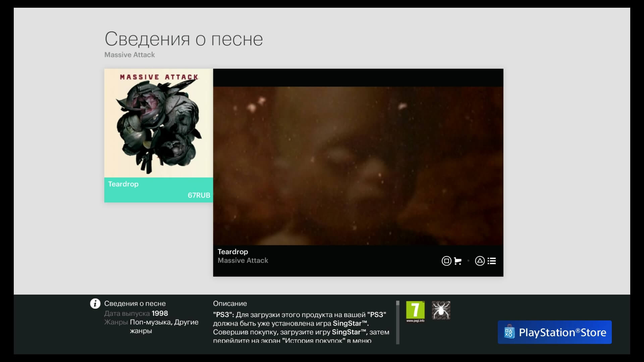Click the PlayStation Store bag logo icon
The width and height of the screenshot is (644, 362).
point(509,332)
